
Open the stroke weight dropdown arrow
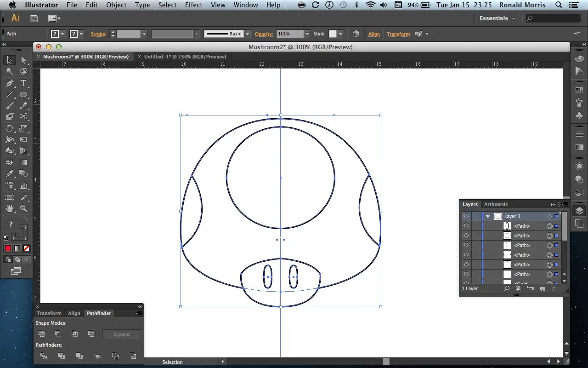144,34
